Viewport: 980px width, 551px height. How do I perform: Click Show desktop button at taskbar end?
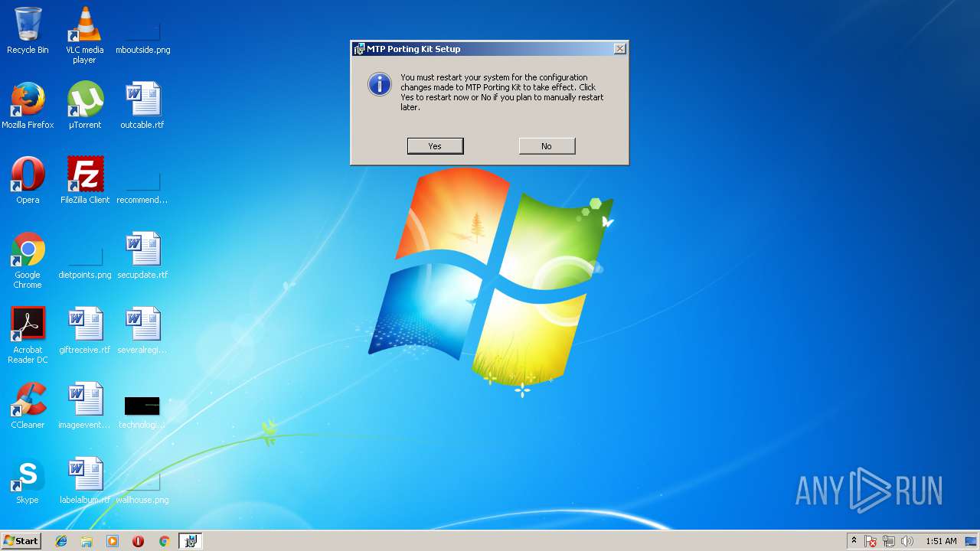[x=971, y=541]
